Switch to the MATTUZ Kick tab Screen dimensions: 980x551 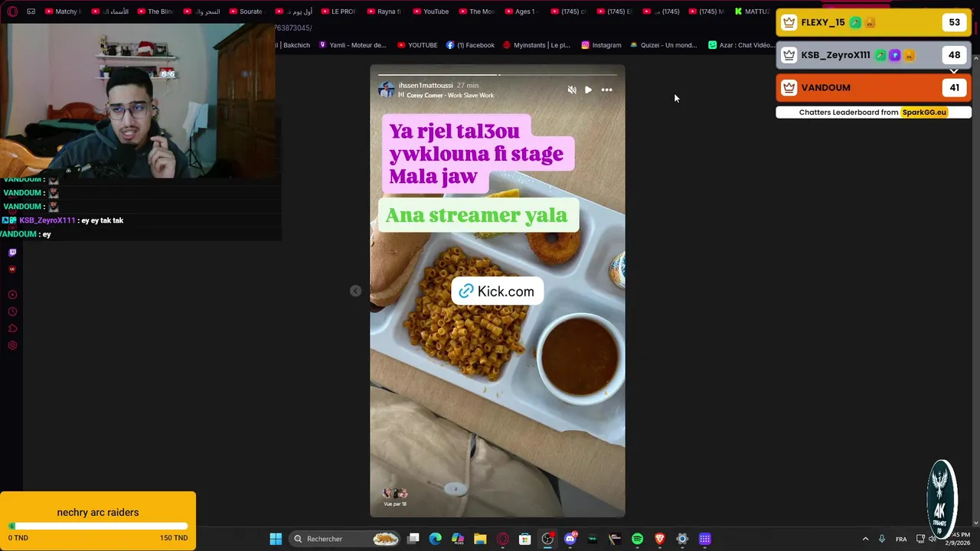tap(752, 11)
